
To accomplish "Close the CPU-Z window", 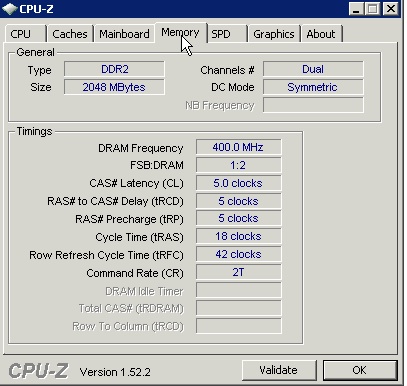I will point(390,9).
